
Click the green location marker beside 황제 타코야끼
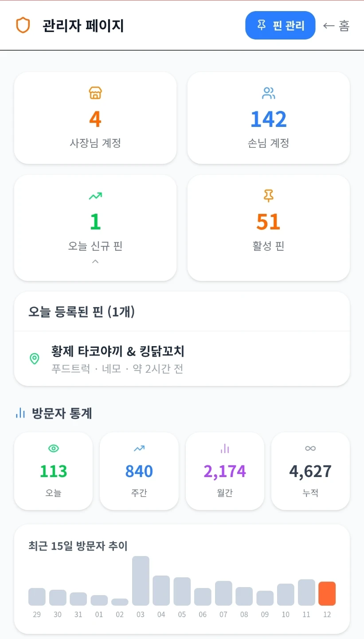[34, 359]
